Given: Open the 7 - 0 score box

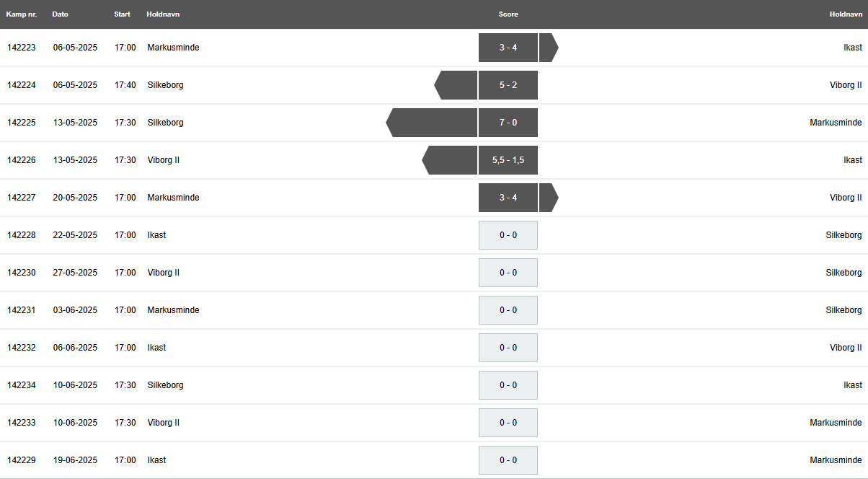Looking at the screenshot, I should coord(508,123).
